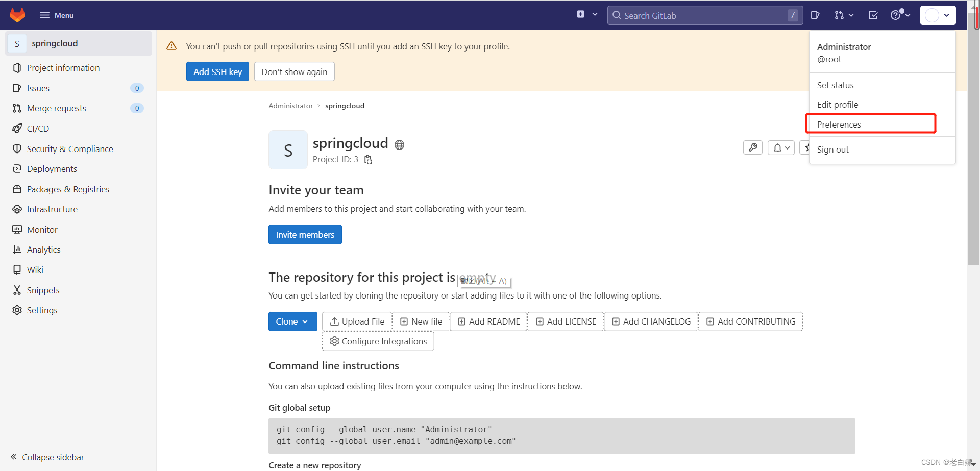Open the to-do list icon

(x=873, y=15)
